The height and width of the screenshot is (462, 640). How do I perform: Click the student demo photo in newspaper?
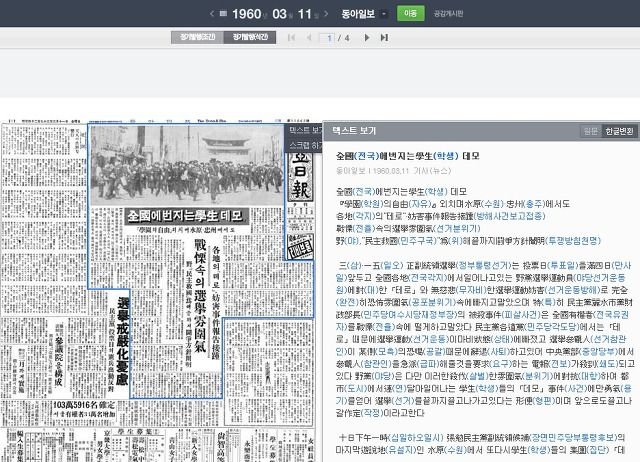tap(187, 165)
